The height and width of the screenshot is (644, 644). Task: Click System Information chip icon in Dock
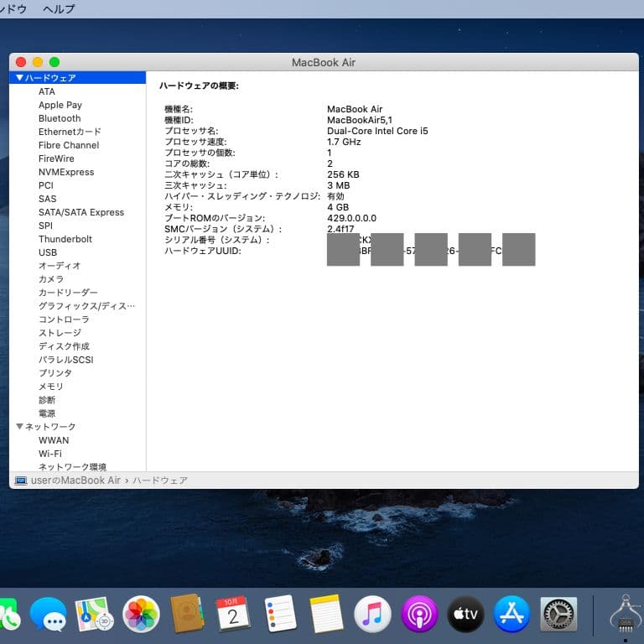coord(625,615)
